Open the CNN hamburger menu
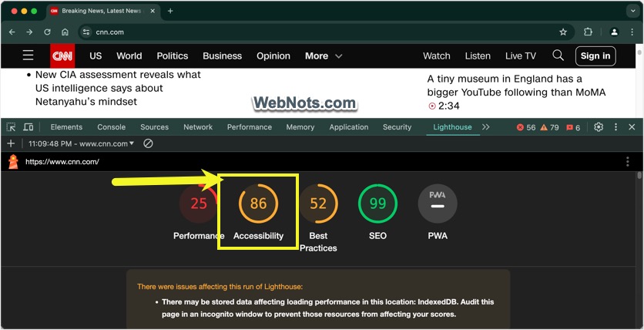This screenshot has width=644, height=330. pos(28,56)
